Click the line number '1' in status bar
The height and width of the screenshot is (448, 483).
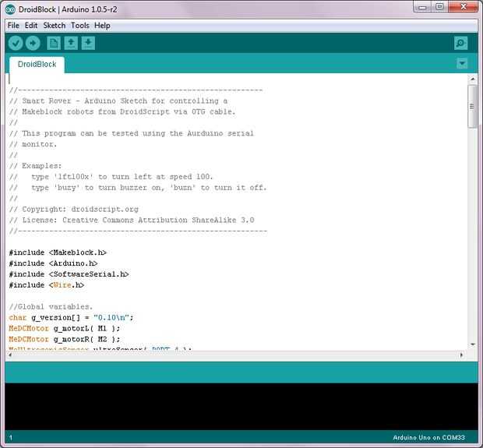tap(11, 438)
